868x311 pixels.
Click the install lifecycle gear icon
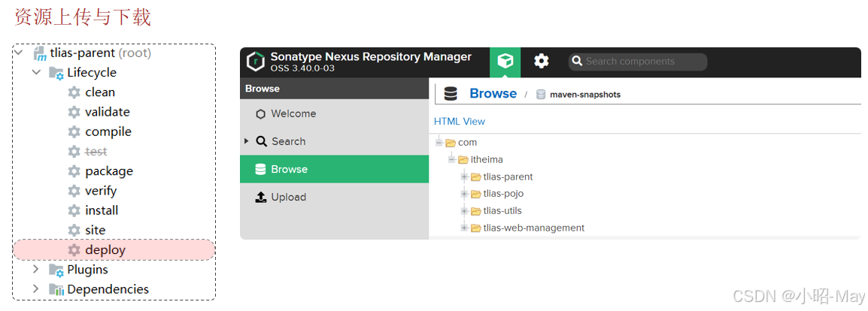click(x=74, y=210)
